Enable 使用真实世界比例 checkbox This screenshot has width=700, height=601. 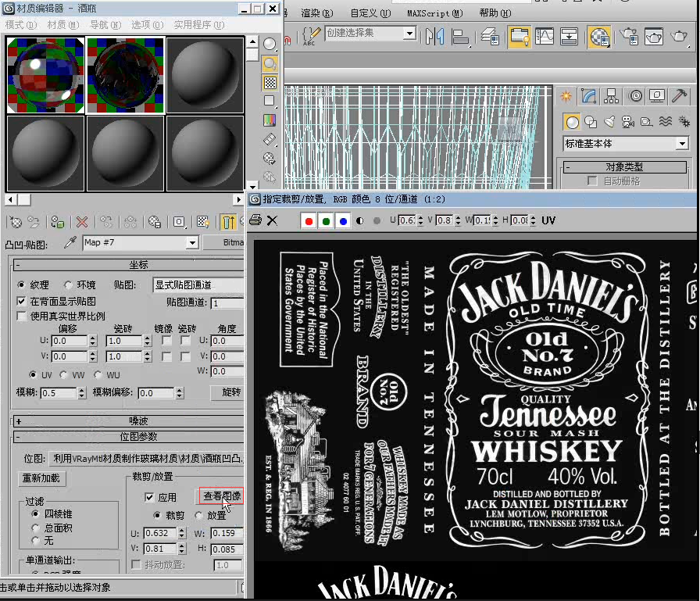pyautogui.click(x=21, y=316)
